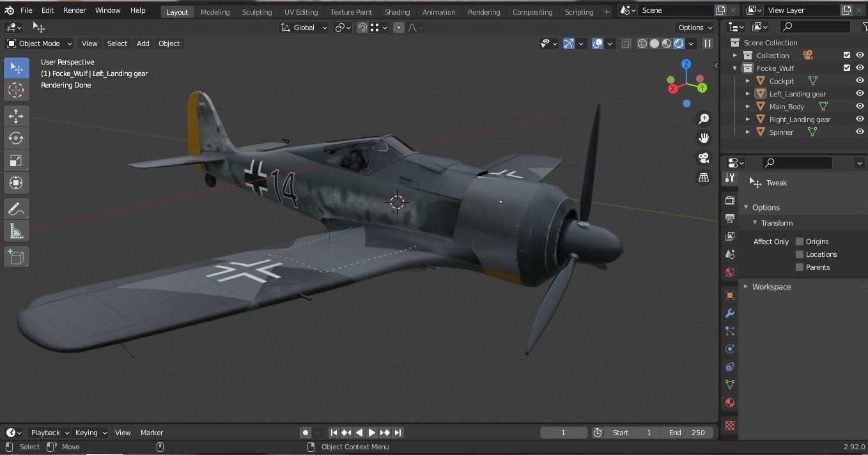The height and width of the screenshot is (455, 868).
Task: Open the View Layer properties tab
Action: (730, 236)
